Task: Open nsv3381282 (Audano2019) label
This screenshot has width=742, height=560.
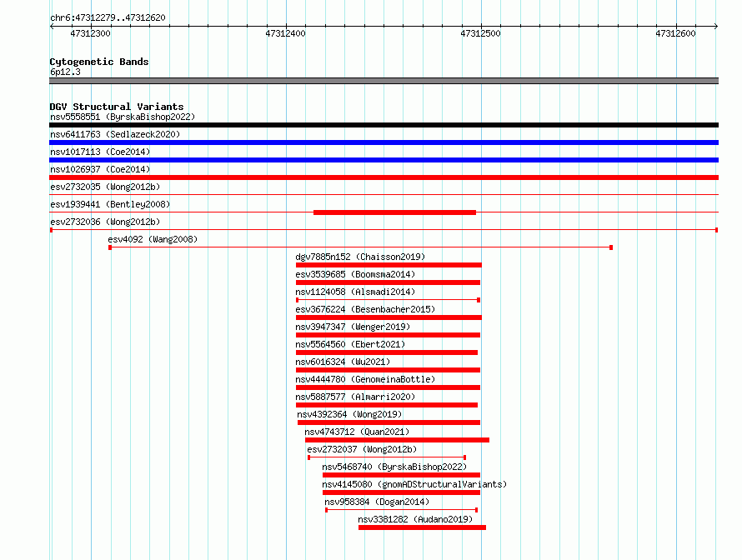Action: [x=415, y=519]
